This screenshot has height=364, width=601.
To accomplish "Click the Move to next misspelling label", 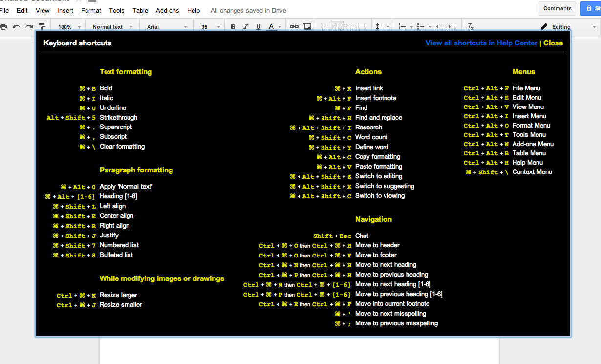I will (x=390, y=314).
